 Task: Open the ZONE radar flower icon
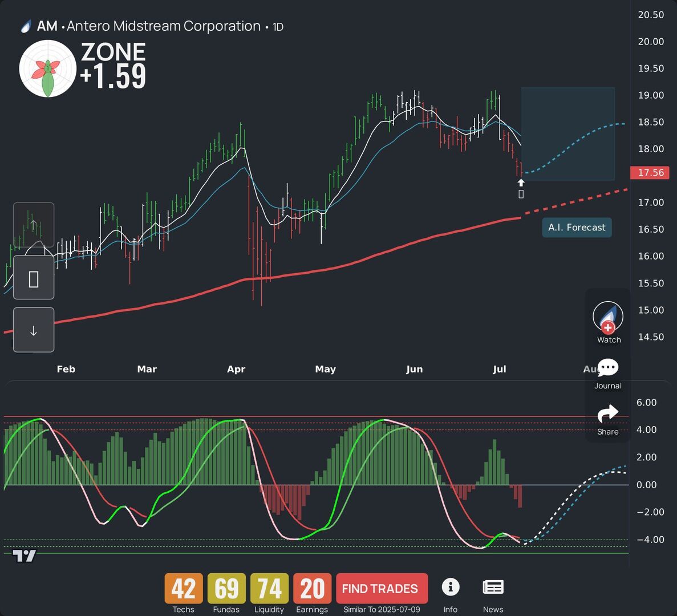click(47, 68)
